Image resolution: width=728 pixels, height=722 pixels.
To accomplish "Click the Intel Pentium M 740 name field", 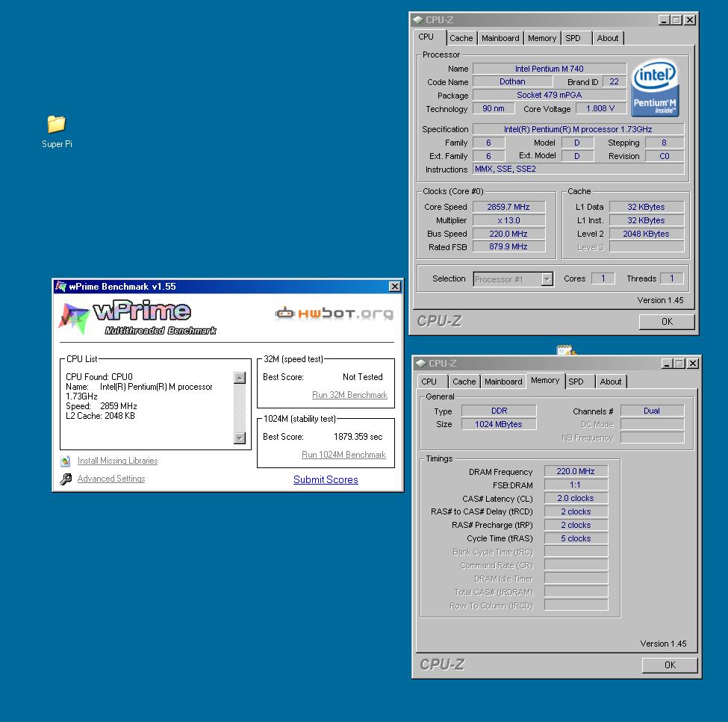I will (x=550, y=69).
